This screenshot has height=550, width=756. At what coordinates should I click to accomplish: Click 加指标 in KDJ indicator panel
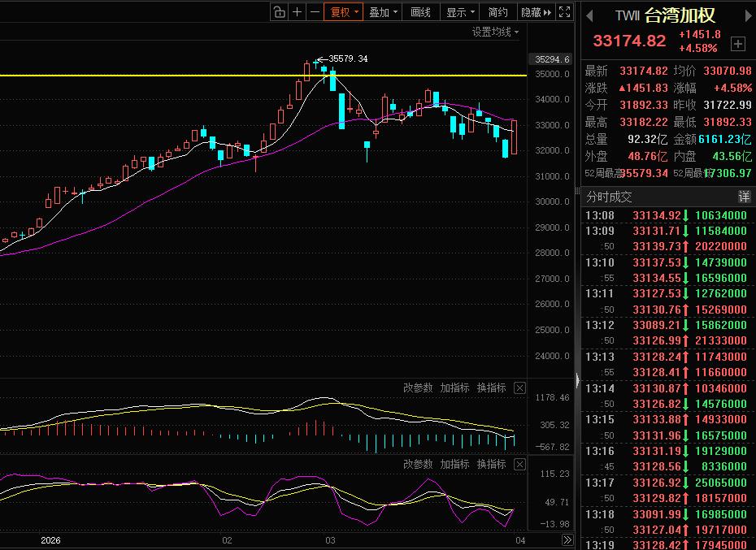pos(454,464)
